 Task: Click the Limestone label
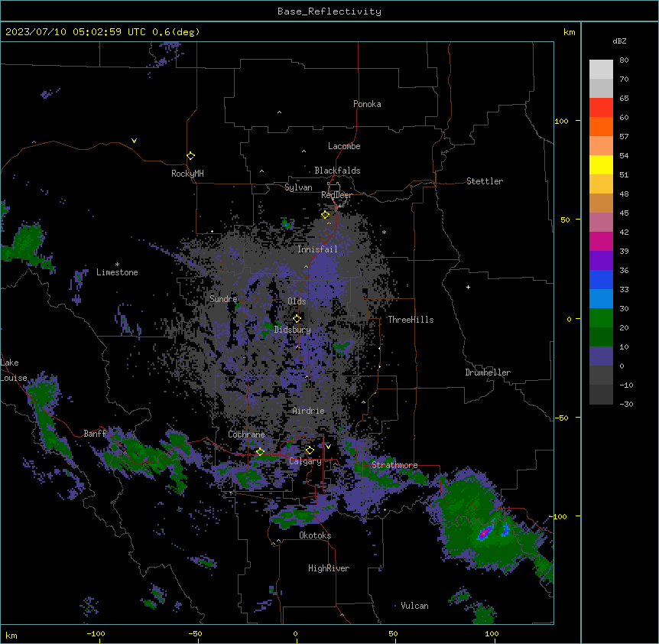[117, 272]
